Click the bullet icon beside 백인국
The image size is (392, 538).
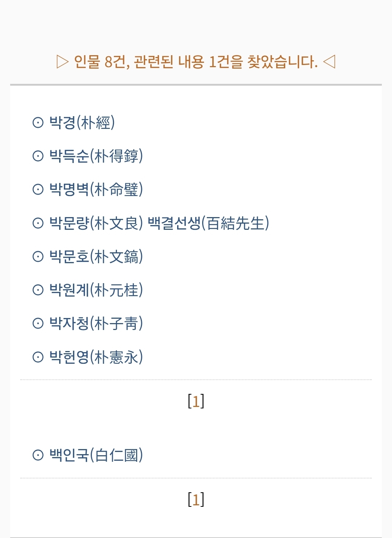pos(38,455)
